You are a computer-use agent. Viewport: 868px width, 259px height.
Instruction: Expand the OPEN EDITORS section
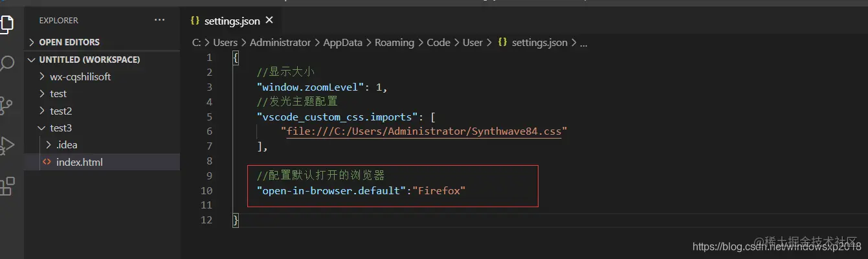click(x=102, y=42)
